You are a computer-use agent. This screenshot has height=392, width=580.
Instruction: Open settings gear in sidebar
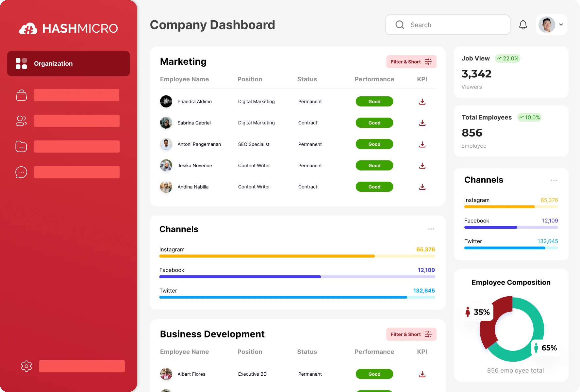(x=26, y=366)
